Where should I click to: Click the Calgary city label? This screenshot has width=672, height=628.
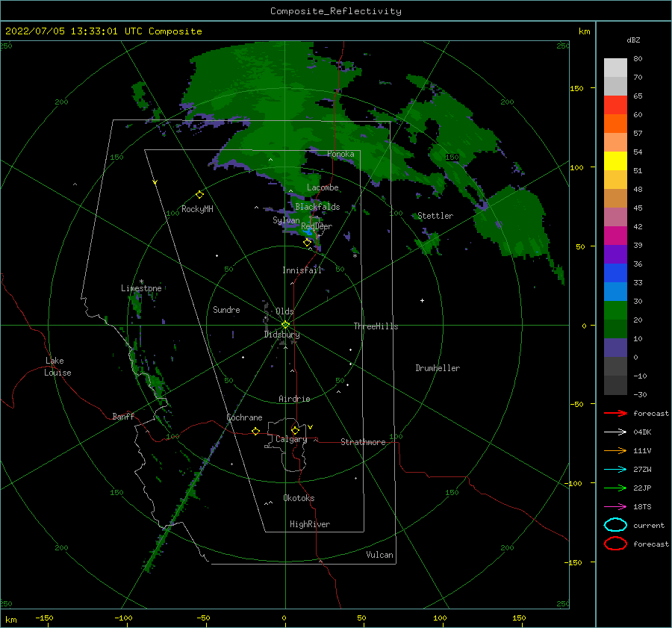[291, 439]
